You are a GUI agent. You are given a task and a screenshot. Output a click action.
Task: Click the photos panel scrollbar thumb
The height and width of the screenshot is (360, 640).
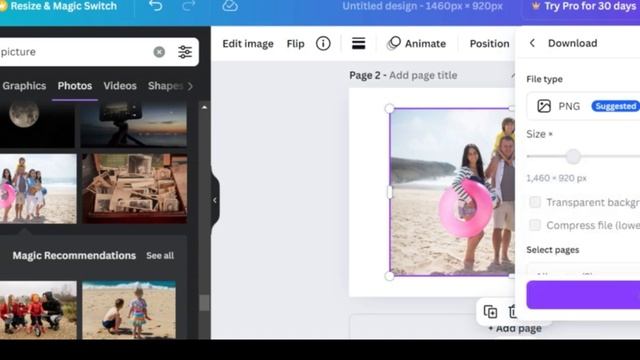tap(204, 303)
